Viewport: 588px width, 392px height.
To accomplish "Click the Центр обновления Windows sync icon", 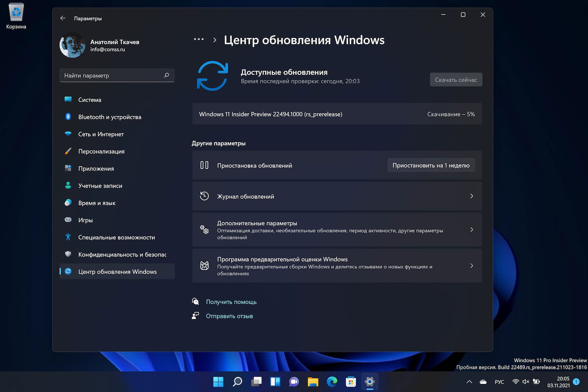I will click(68, 271).
